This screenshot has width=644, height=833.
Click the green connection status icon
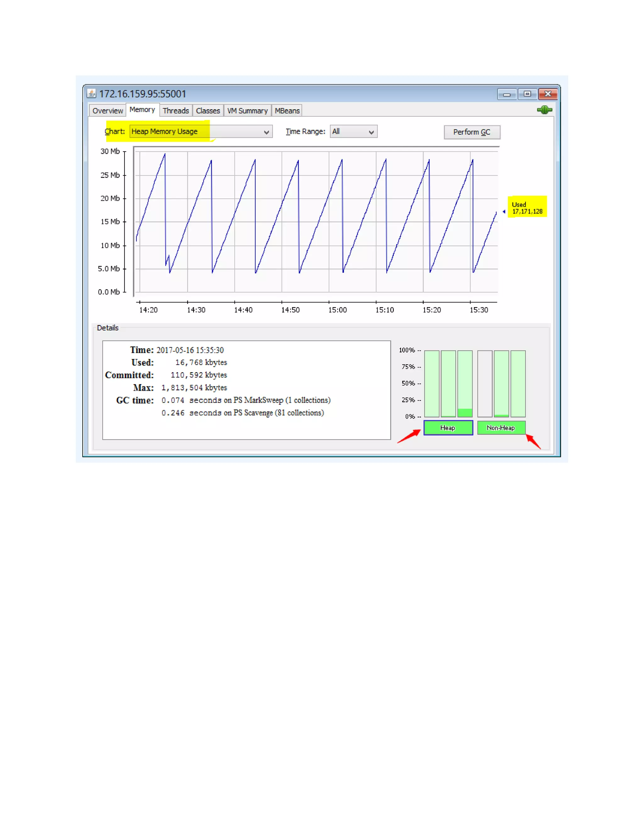(x=544, y=110)
